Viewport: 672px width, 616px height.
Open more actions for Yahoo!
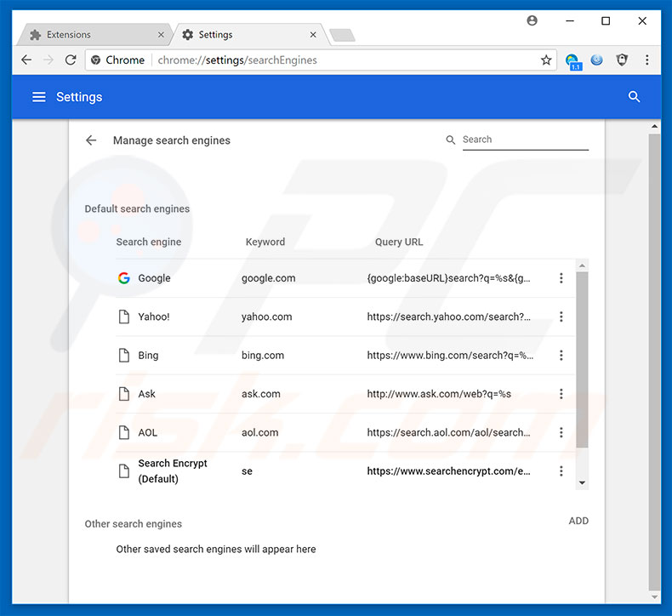[x=561, y=317]
